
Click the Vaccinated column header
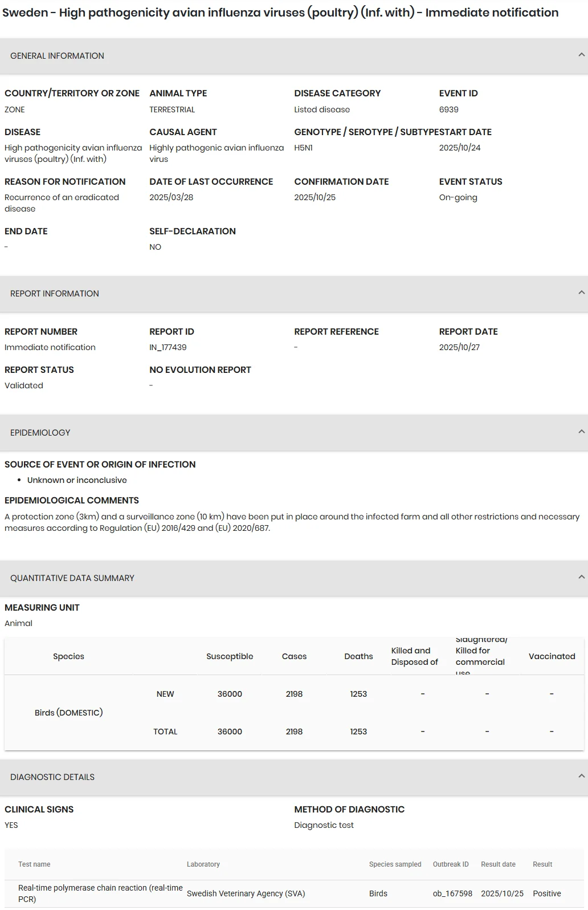pos(552,656)
